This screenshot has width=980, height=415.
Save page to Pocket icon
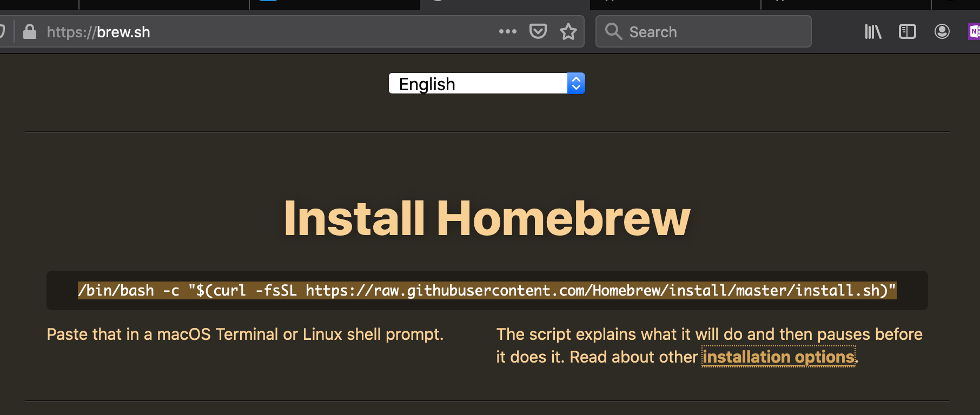(538, 31)
